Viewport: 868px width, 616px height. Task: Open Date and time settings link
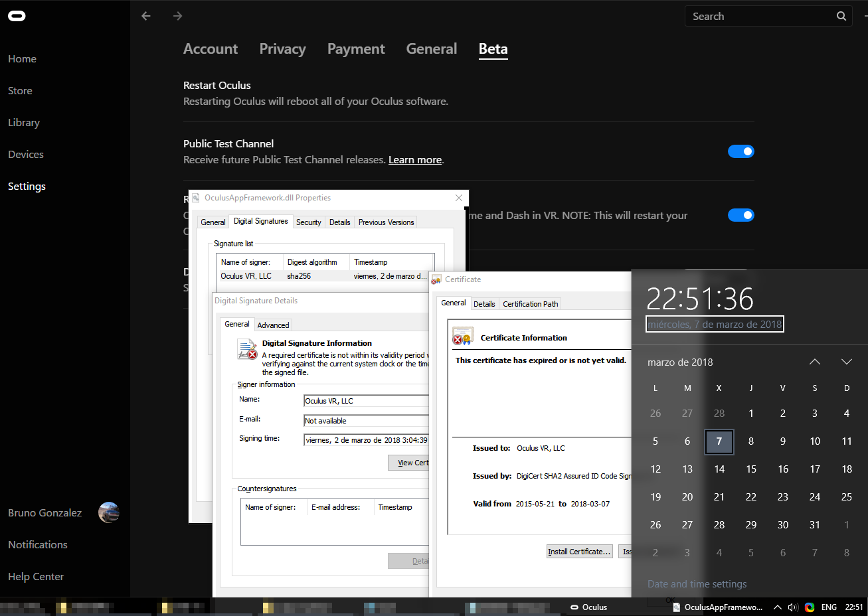(x=697, y=584)
